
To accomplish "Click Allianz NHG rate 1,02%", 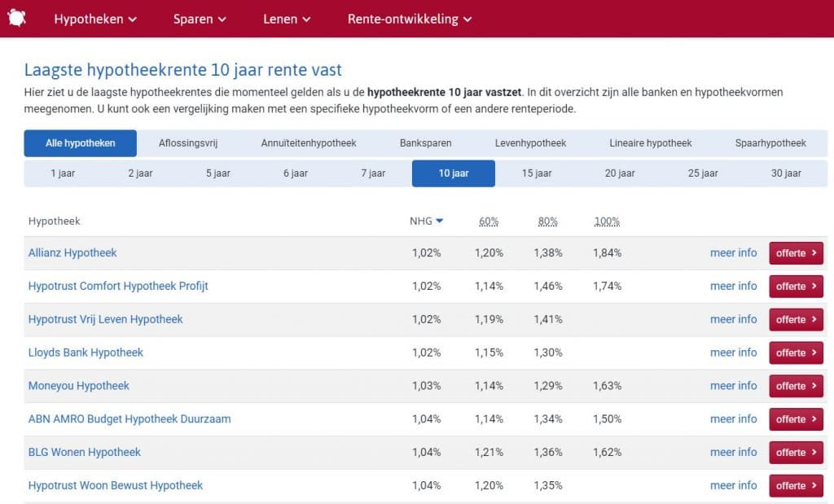I will 427,253.
